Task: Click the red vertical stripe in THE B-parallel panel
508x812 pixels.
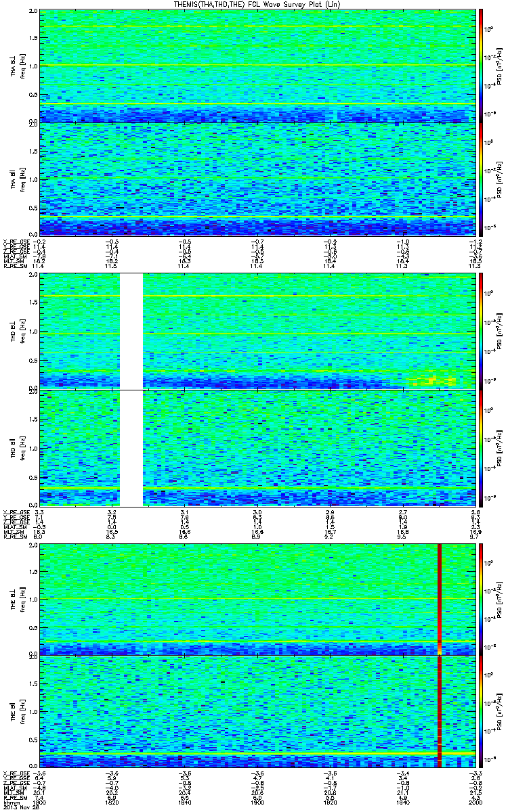Action: click(440, 711)
